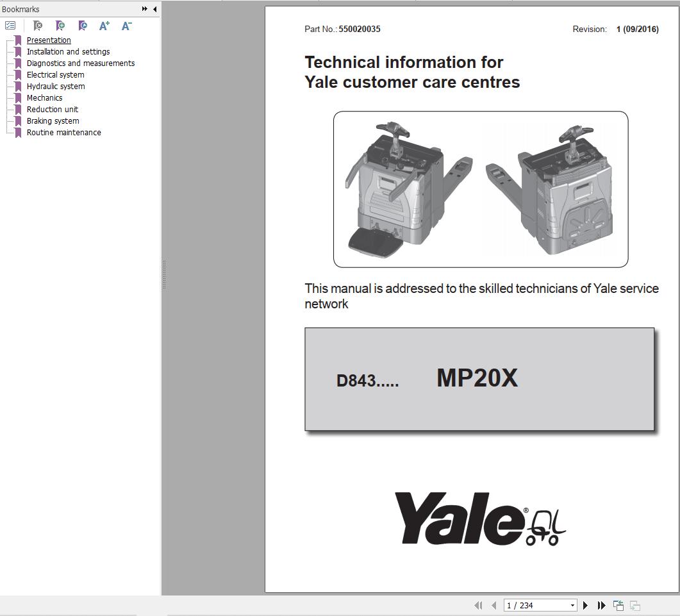Jump to Diagnostics and measurements bookmark
The image size is (680, 616).
pyautogui.click(x=81, y=63)
